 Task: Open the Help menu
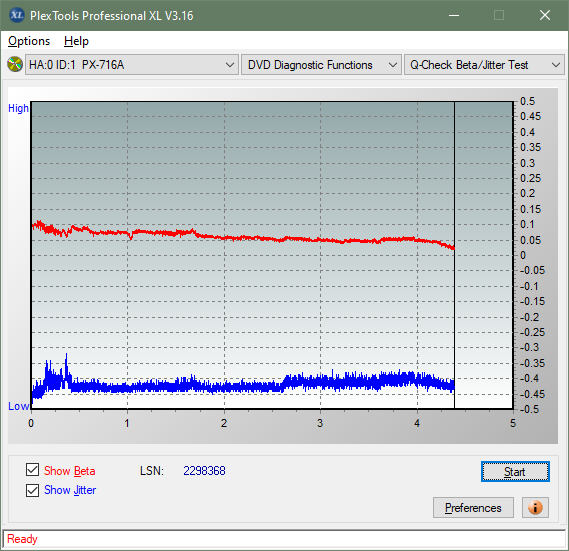pos(76,41)
